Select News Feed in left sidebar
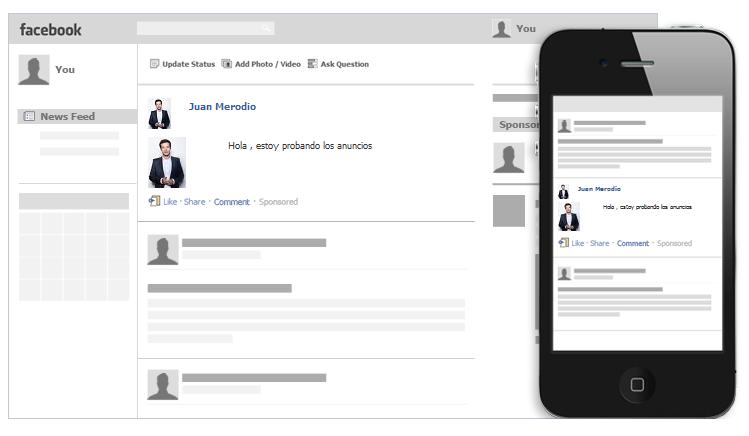Screen dimensions: 749x436 67,117
